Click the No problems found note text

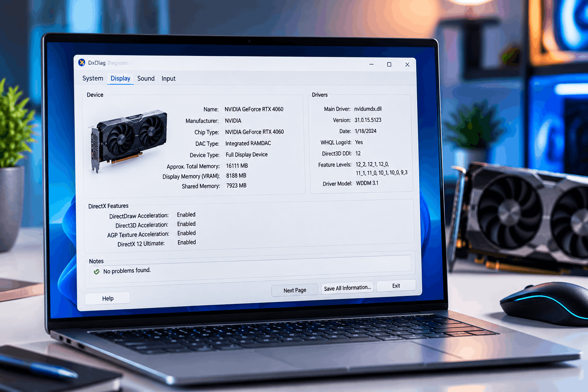[127, 271]
